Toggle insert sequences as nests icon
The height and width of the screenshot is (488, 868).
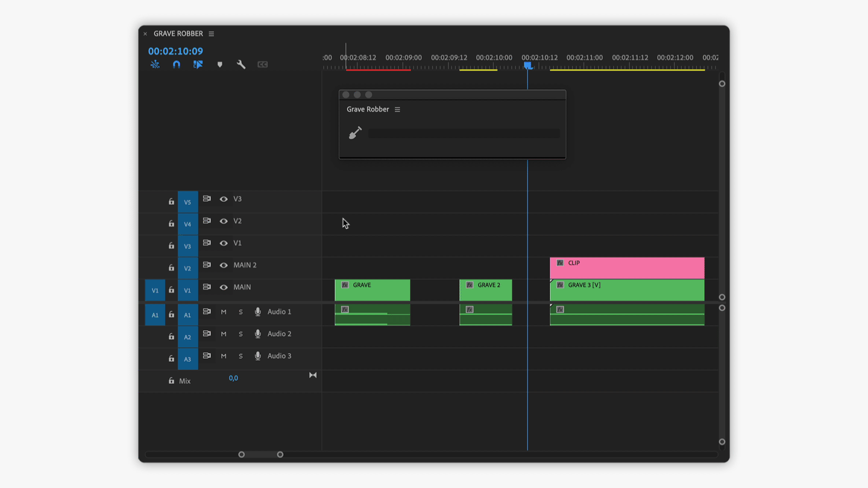click(x=155, y=64)
